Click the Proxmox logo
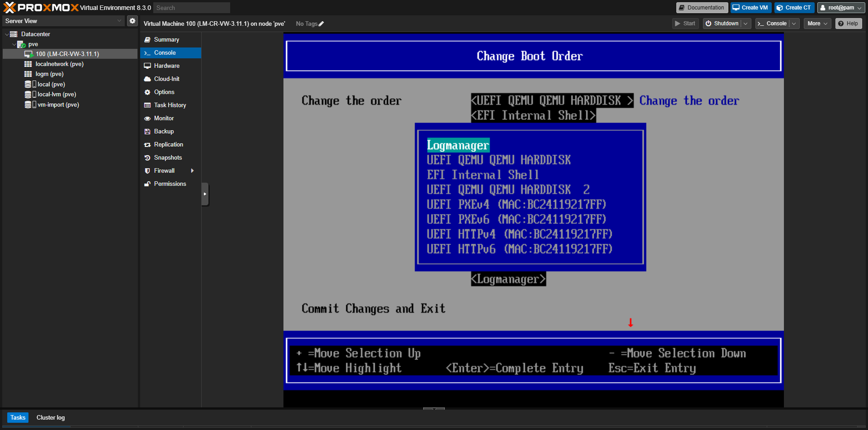 tap(41, 8)
